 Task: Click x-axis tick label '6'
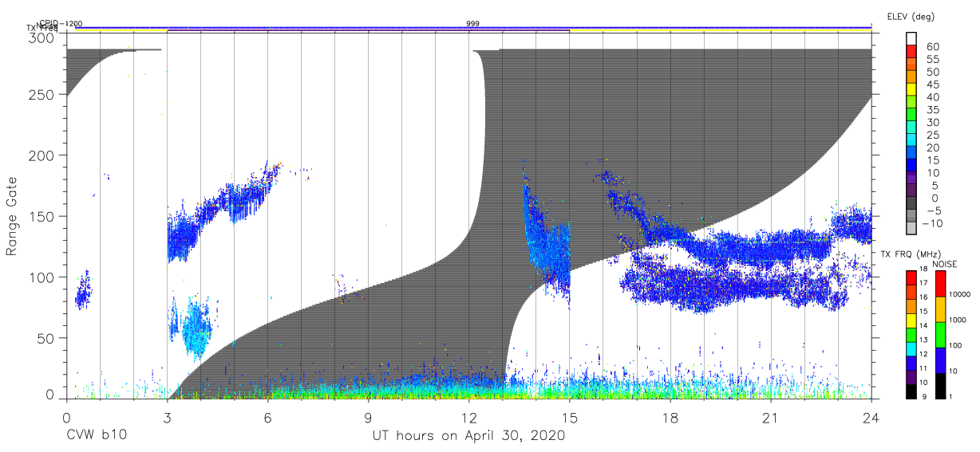click(x=267, y=417)
